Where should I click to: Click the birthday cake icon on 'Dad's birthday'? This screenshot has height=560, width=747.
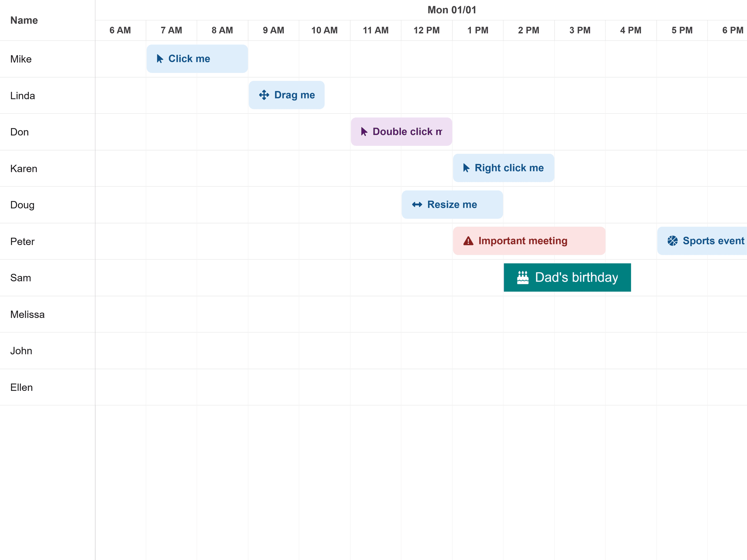(523, 277)
